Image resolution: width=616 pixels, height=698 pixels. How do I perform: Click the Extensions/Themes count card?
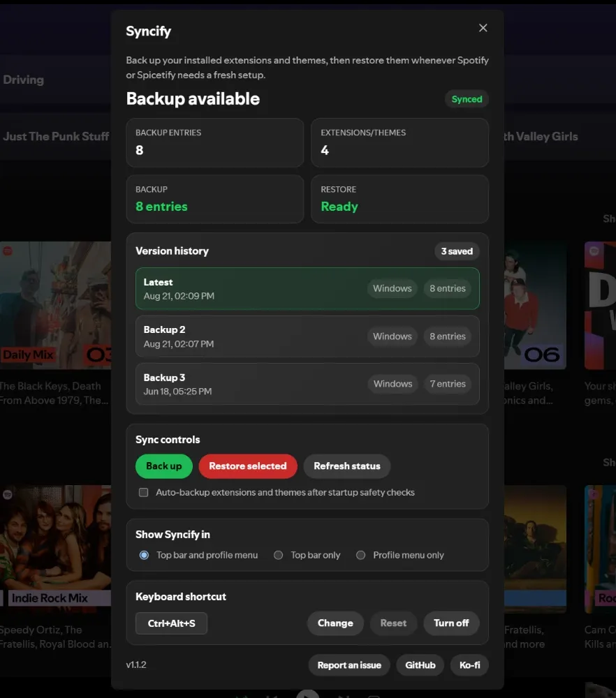click(x=400, y=142)
